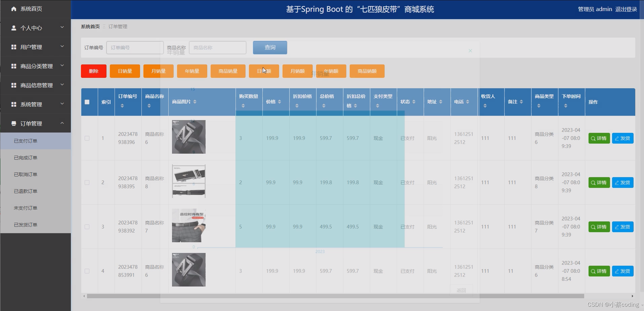Click the person icon beside 个人中心

[14, 28]
